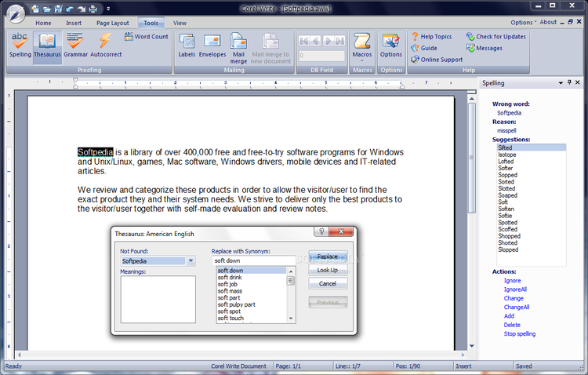This screenshot has height=375, width=588.
Task: Switch to the Insert ribbon tab
Action: pyautogui.click(x=74, y=23)
